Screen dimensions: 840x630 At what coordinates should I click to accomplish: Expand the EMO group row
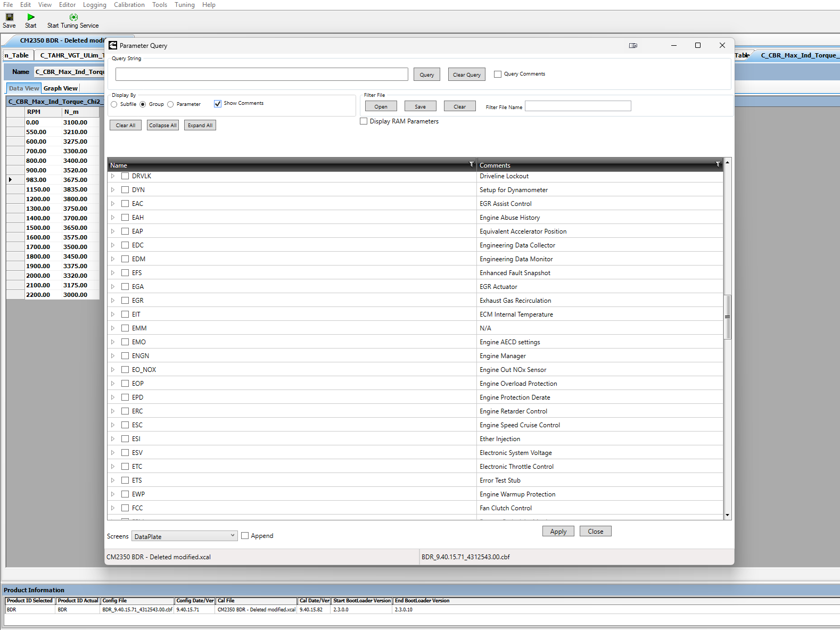click(x=113, y=342)
